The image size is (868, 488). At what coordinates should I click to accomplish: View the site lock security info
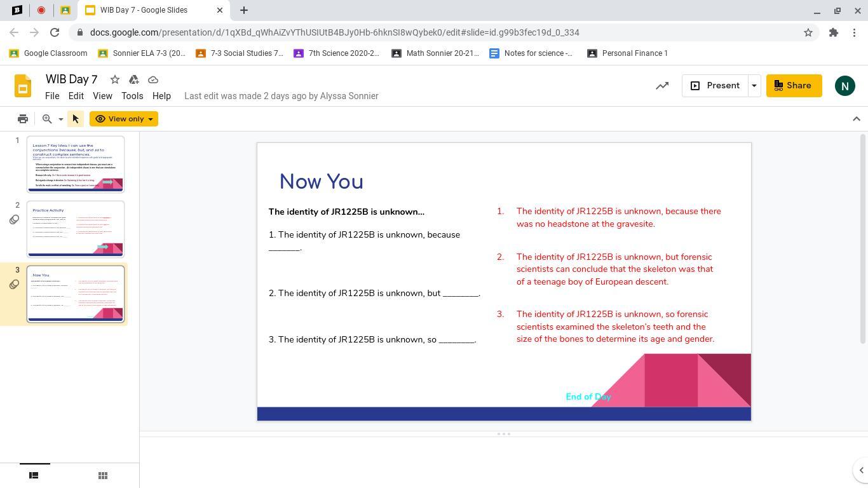80,32
